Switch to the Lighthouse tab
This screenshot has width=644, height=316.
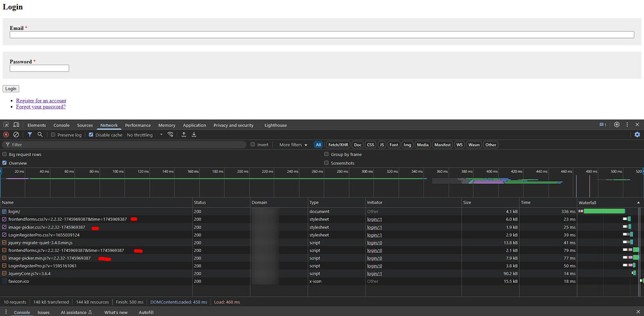click(x=275, y=125)
